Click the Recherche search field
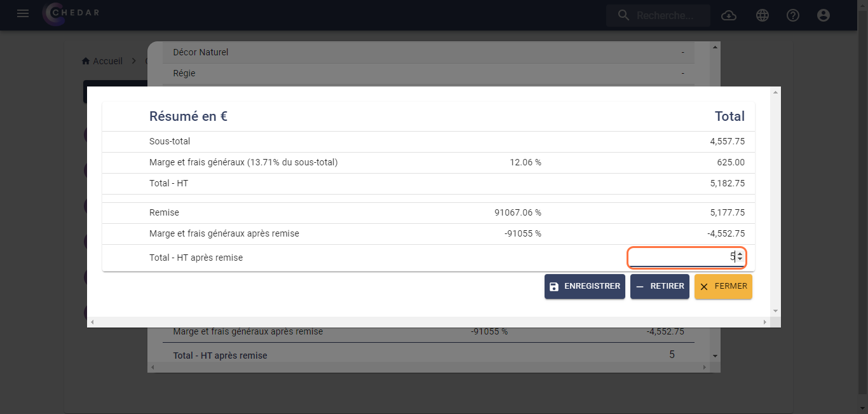Image resolution: width=868 pixels, height=414 pixels. (658, 15)
